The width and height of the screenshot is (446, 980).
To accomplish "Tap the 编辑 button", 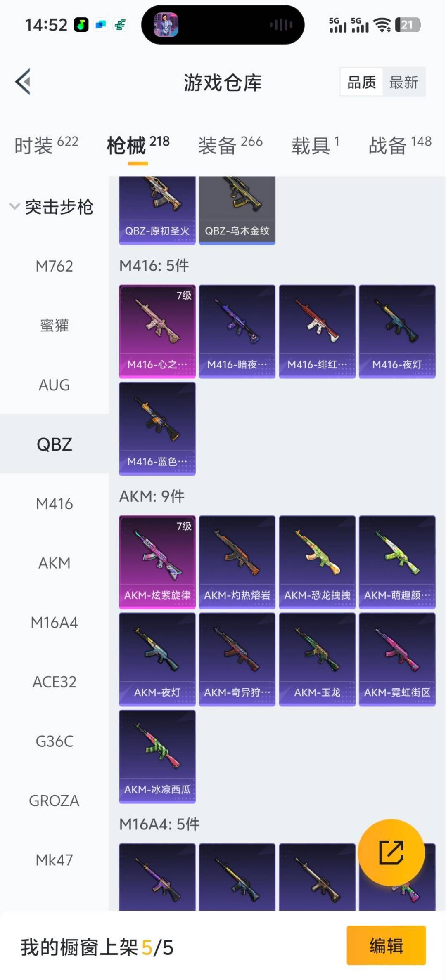I will (x=386, y=945).
